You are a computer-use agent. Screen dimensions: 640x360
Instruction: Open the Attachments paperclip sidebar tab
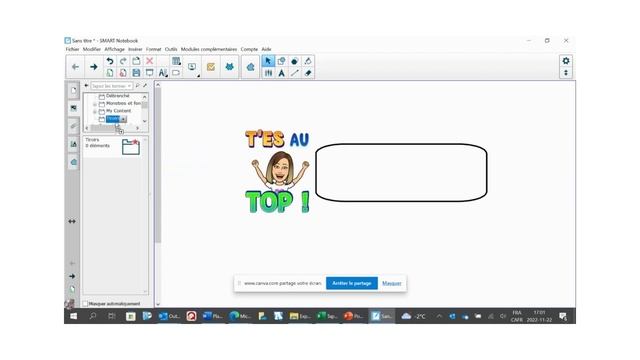tap(73, 126)
